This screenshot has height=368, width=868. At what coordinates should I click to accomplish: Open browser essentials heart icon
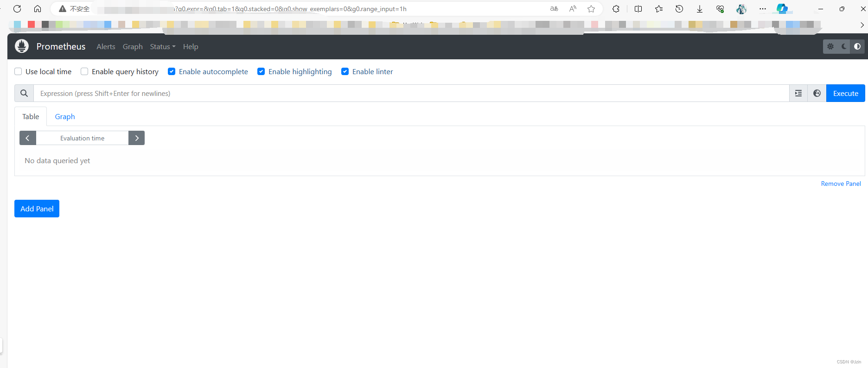point(720,9)
